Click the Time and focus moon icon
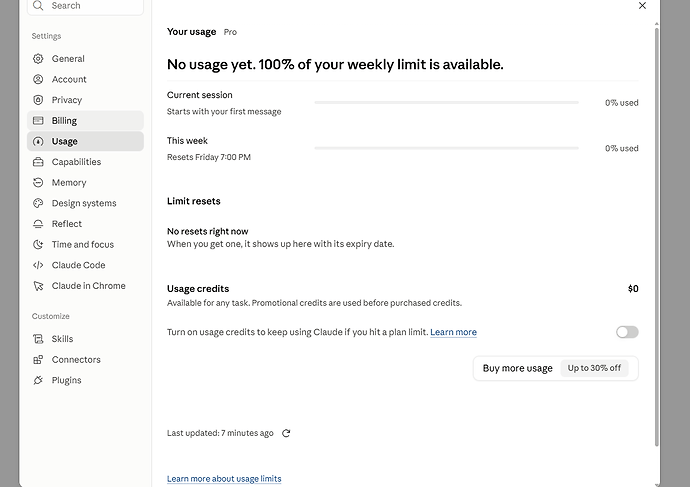The width and height of the screenshot is (690, 487). (x=38, y=245)
